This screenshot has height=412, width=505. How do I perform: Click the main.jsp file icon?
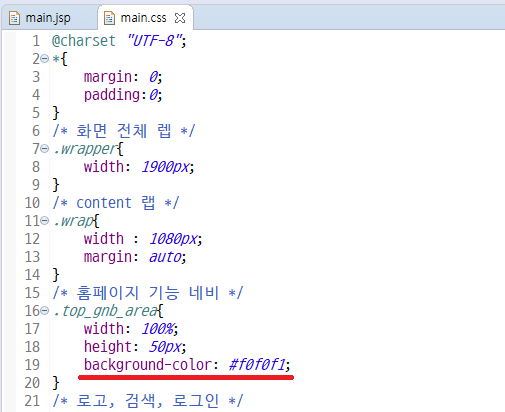point(14,18)
